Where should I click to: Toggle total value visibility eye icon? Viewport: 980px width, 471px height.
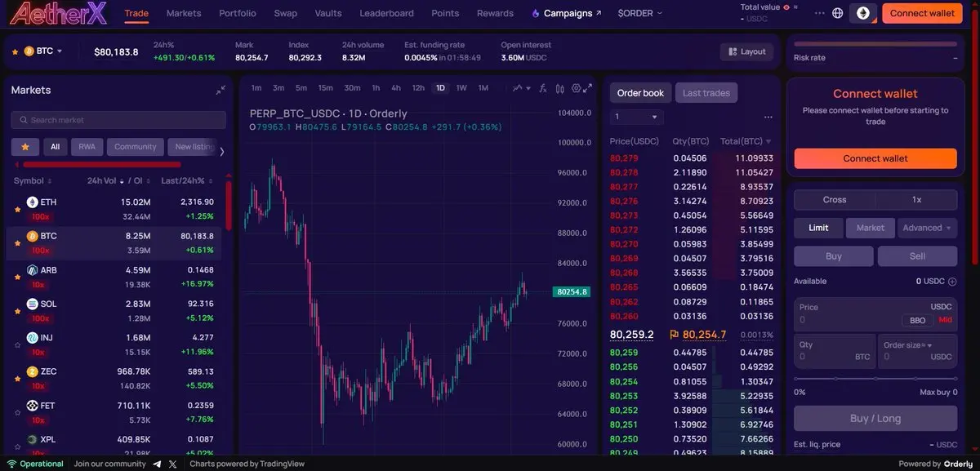788,7
